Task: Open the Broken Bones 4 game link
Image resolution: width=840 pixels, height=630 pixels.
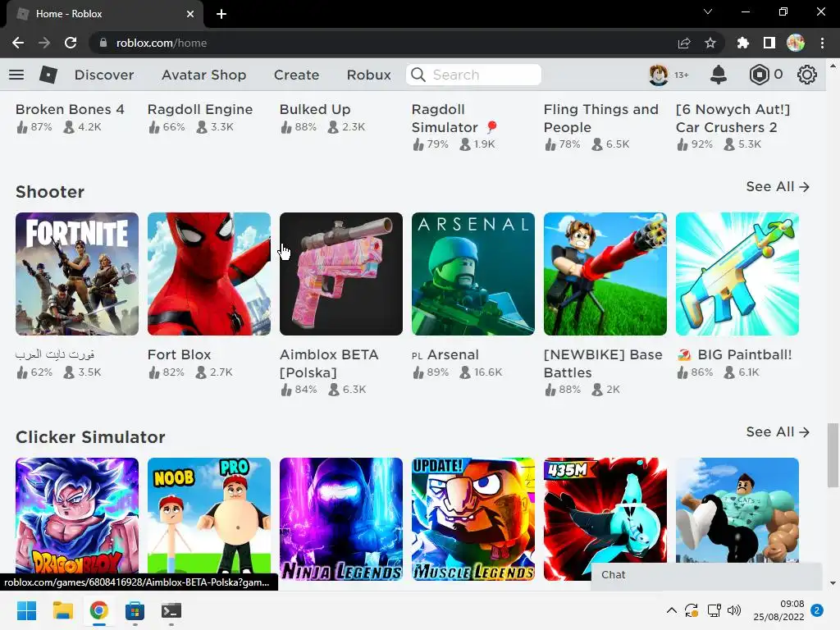Action: coord(70,109)
